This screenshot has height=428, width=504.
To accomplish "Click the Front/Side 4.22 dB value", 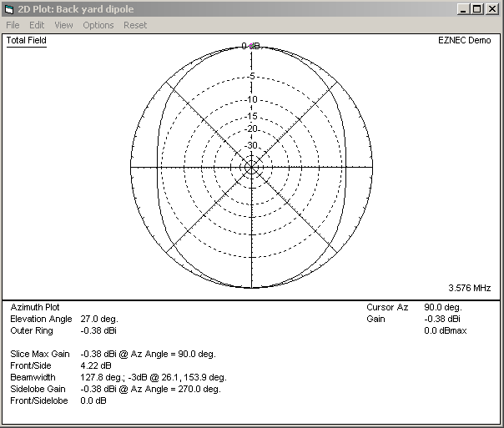I will click(94, 365).
